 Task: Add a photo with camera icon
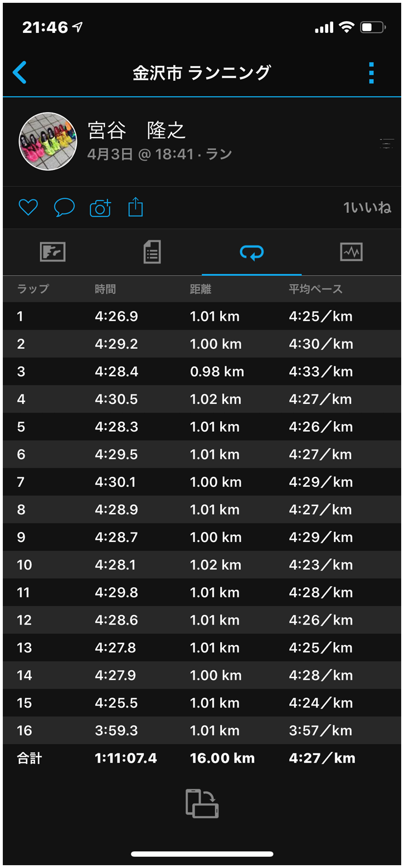pyautogui.click(x=100, y=208)
